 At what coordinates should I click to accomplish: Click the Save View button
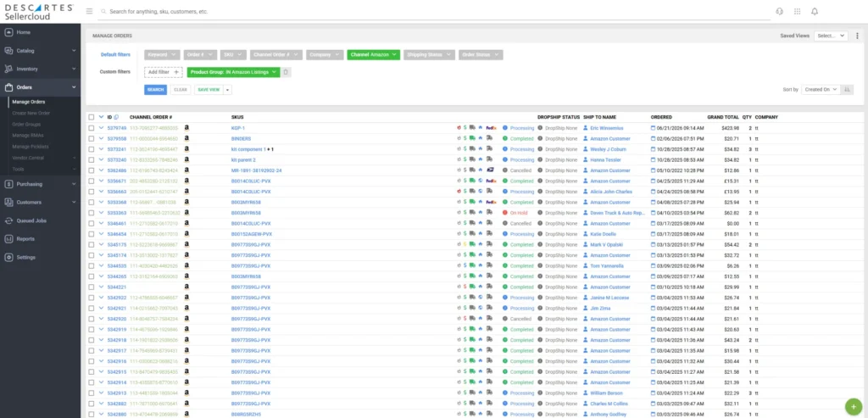pos(209,90)
